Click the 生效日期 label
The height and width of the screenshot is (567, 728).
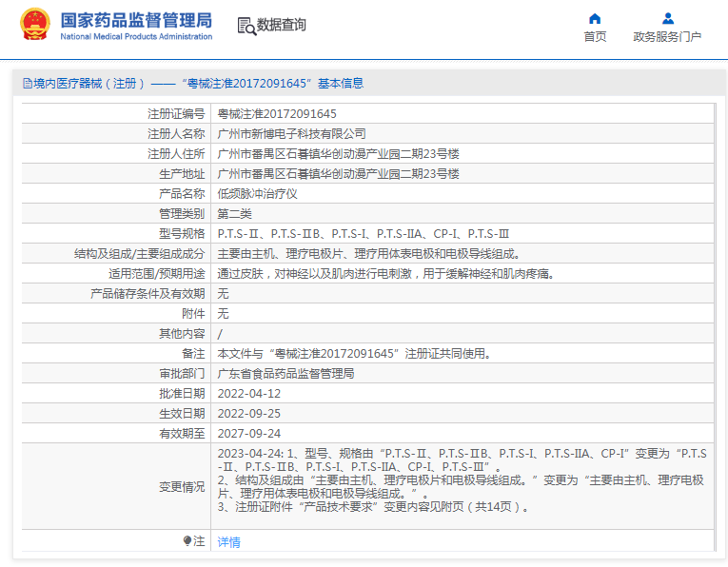click(182, 414)
